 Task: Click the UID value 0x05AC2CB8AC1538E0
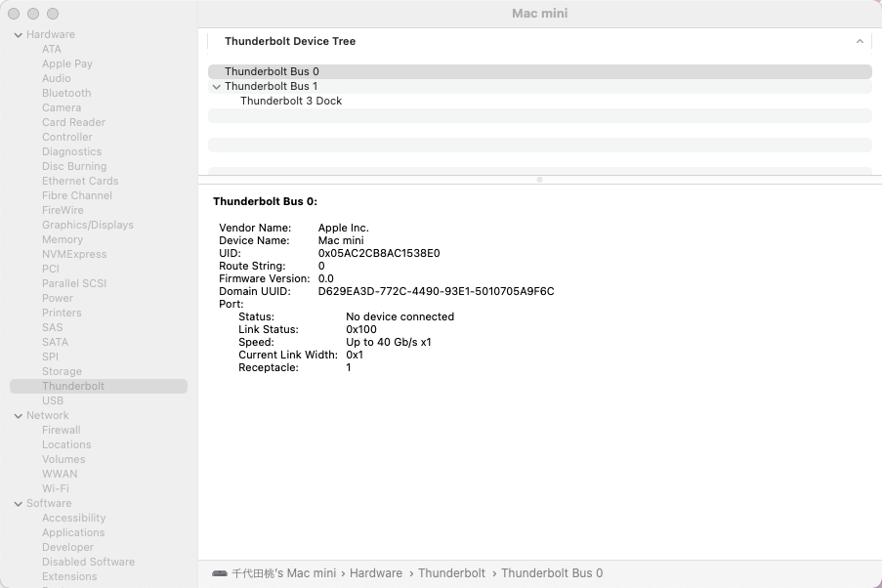(x=379, y=253)
